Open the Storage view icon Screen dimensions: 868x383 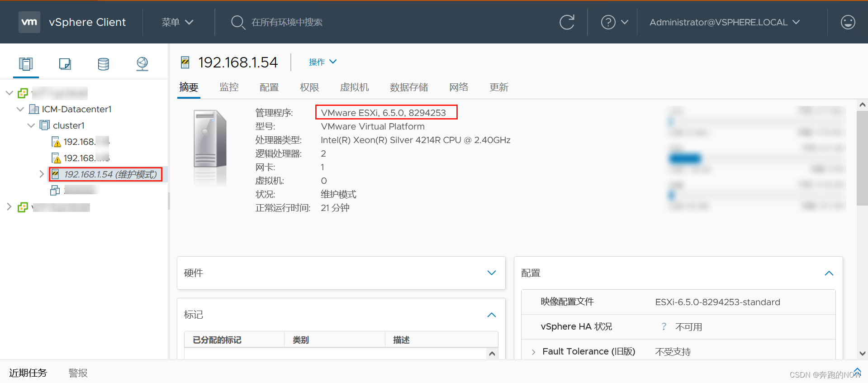(104, 64)
